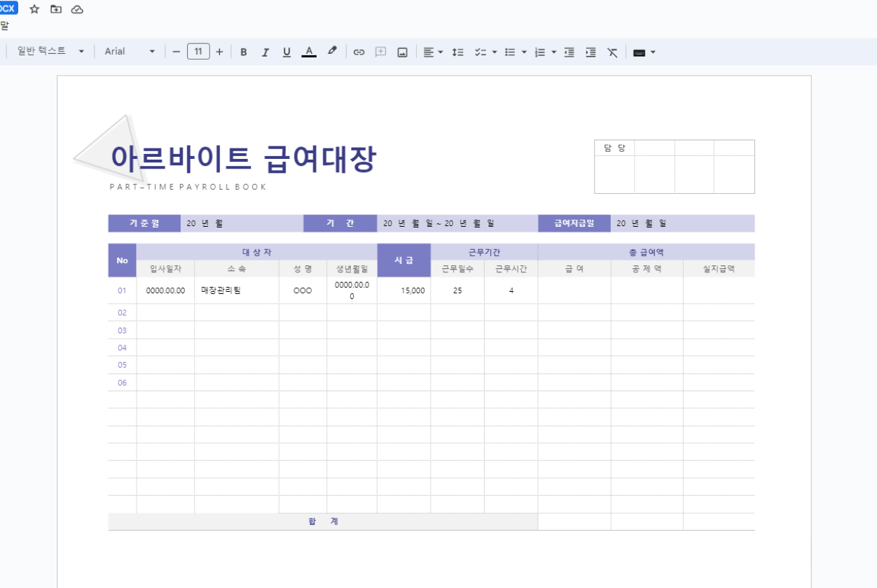Click the 근무기간 column group header

pos(484,252)
